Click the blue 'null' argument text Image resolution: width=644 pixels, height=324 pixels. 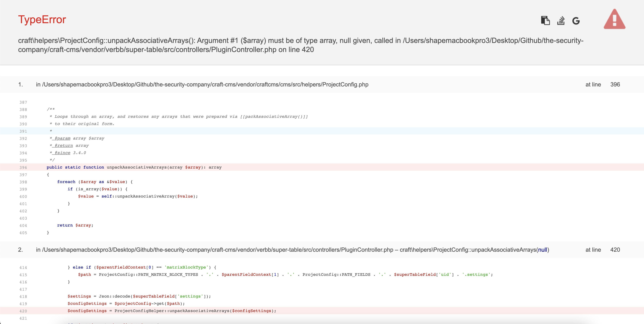(542, 250)
